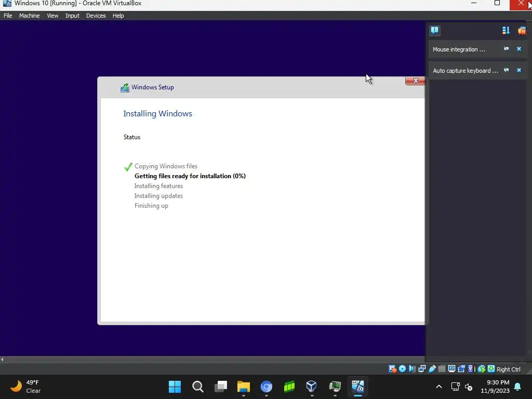This screenshot has width=532, height=399.
Task: Open the Devices menu
Action: pos(96,16)
